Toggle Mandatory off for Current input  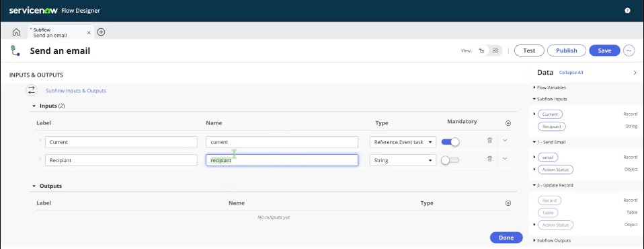tap(450, 142)
